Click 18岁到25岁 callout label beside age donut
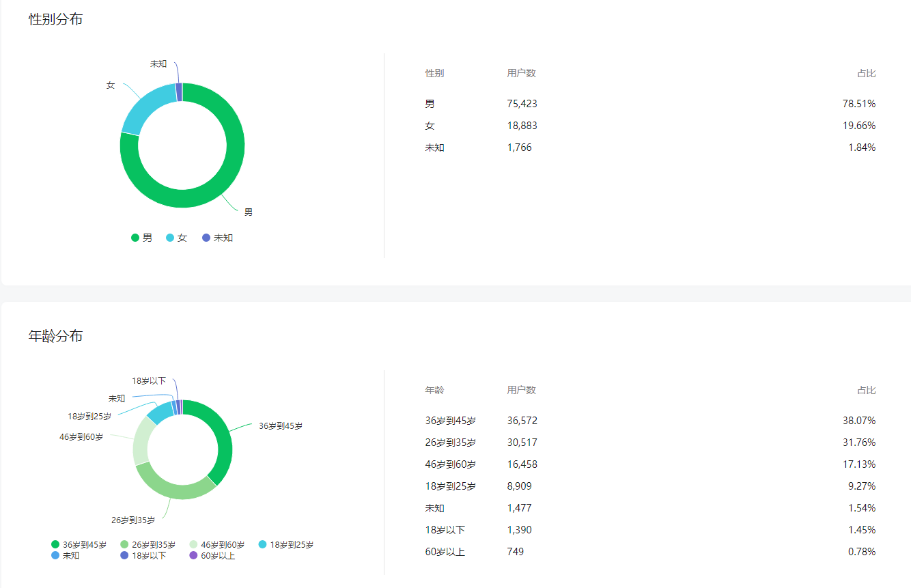 [89, 416]
